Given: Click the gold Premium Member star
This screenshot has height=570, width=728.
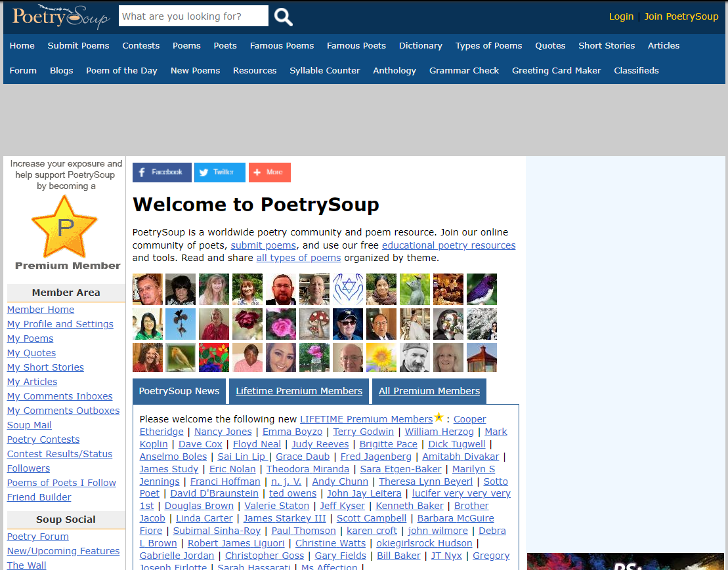Looking at the screenshot, I should pos(65,227).
